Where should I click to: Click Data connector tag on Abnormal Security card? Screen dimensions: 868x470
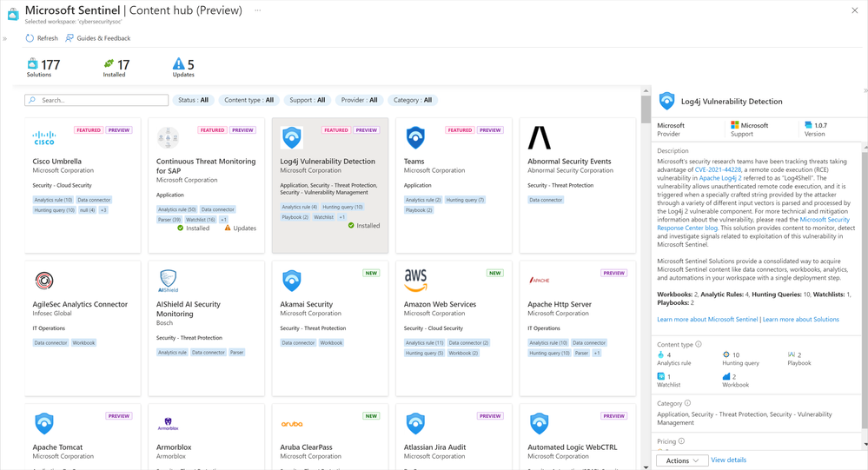[x=546, y=200]
